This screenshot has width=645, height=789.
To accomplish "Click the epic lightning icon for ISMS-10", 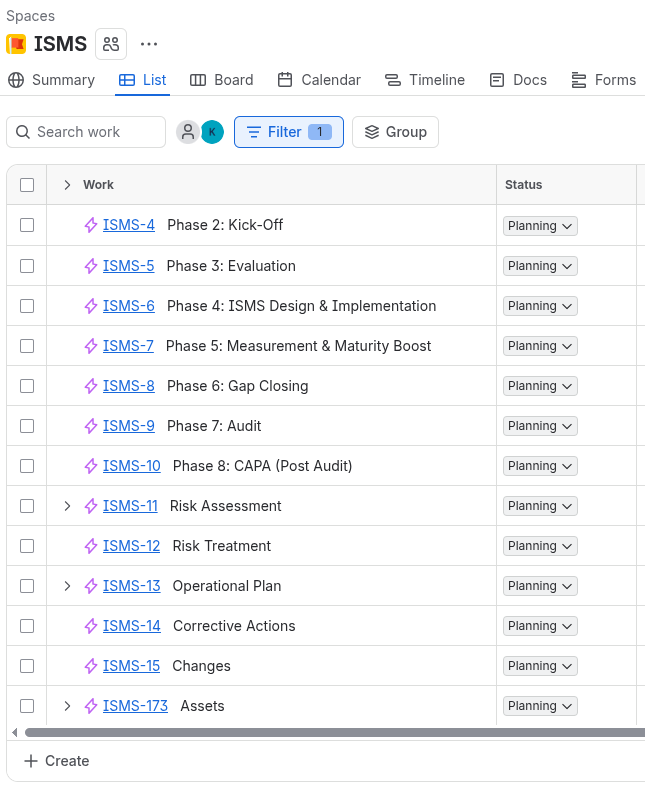I will (x=91, y=466).
